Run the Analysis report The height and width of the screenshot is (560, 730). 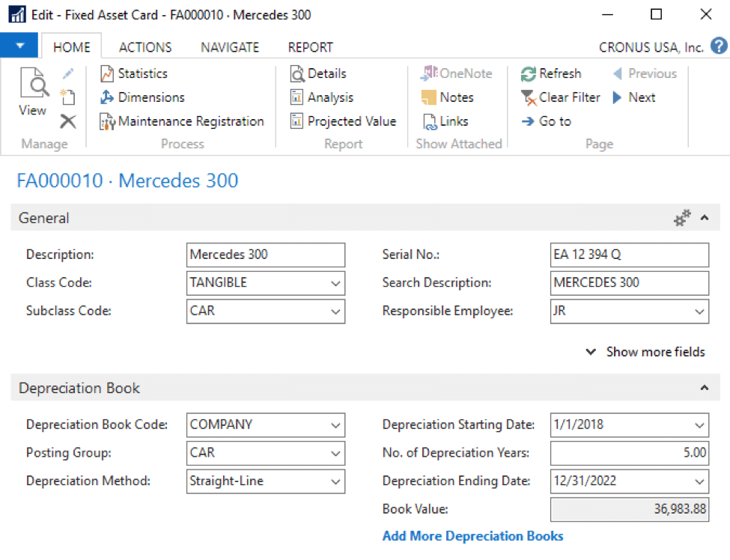point(322,97)
